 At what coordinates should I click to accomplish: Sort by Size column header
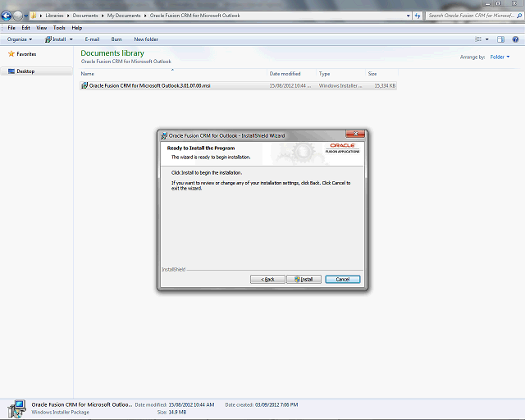click(381, 74)
